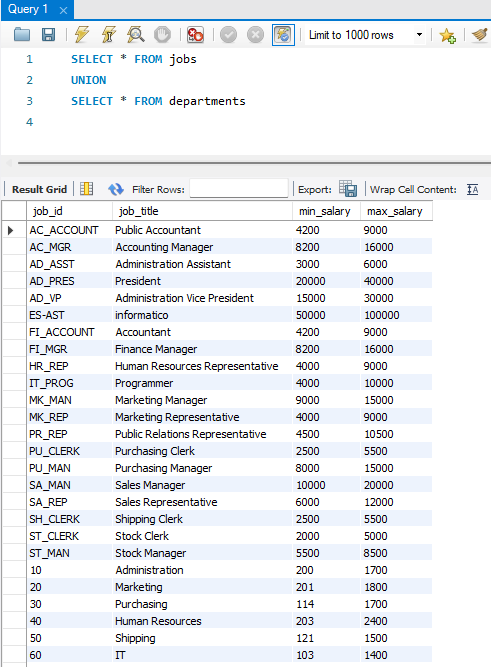Open a SQL script file via folder icon
The image size is (491, 667).
pyautogui.click(x=22, y=34)
